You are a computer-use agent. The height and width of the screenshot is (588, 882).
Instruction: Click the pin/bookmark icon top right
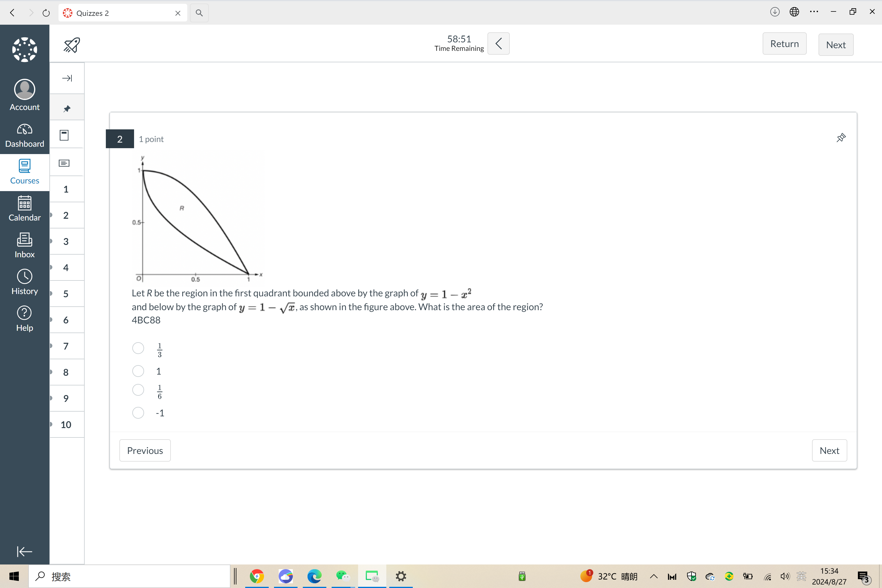pos(841,138)
